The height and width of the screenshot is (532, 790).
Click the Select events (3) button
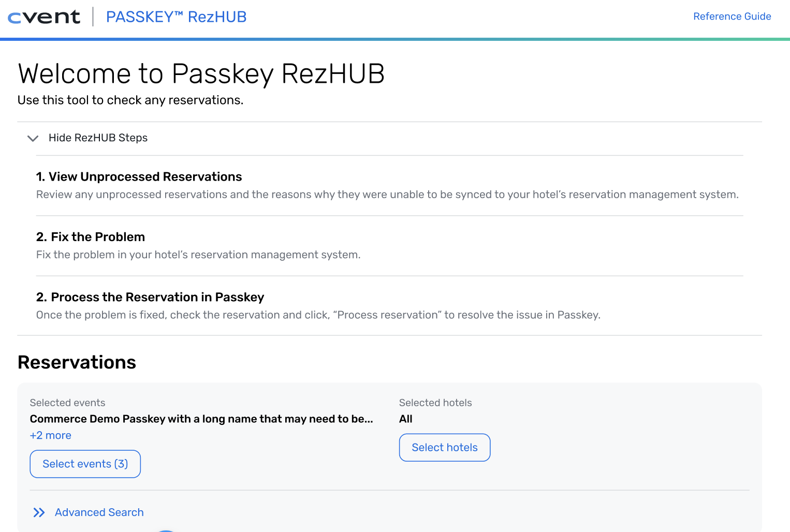[85, 464]
